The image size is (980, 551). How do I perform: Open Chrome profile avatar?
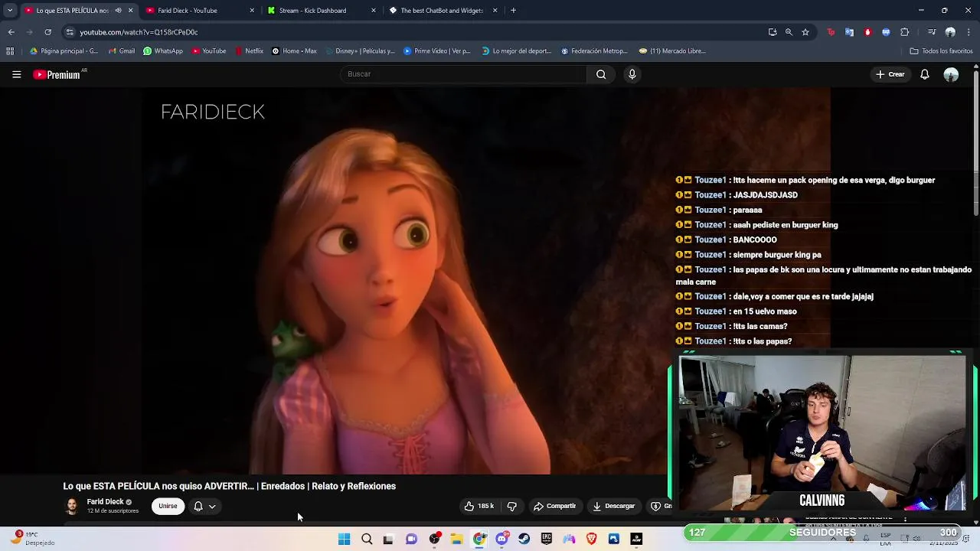[x=950, y=32]
